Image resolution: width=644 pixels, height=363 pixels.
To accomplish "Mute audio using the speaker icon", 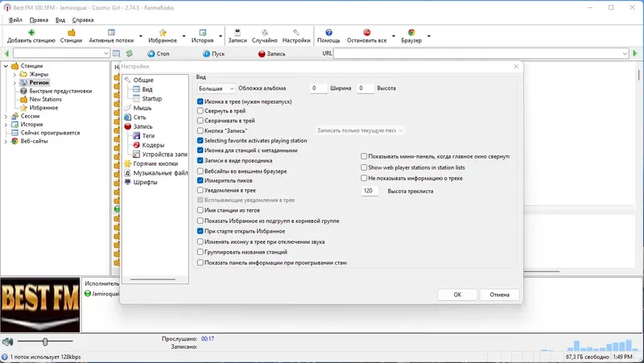I will (7, 341).
